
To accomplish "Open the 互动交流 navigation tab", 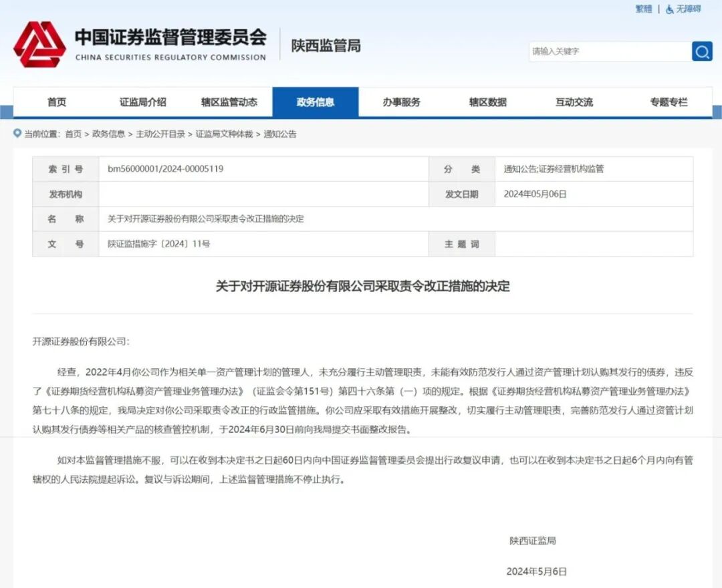I will click(x=574, y=102).
